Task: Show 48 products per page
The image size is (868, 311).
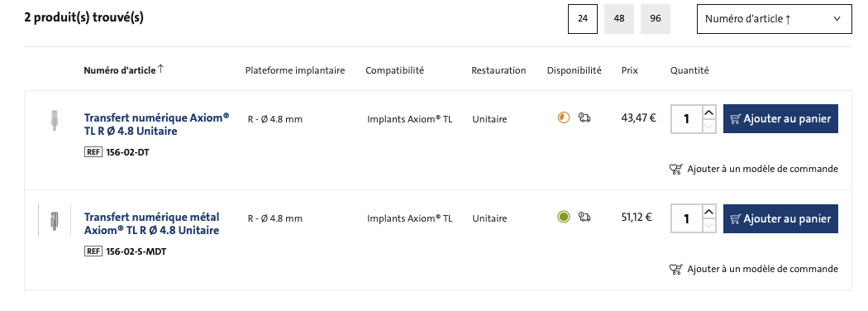Action: click(x=619, y=19)
